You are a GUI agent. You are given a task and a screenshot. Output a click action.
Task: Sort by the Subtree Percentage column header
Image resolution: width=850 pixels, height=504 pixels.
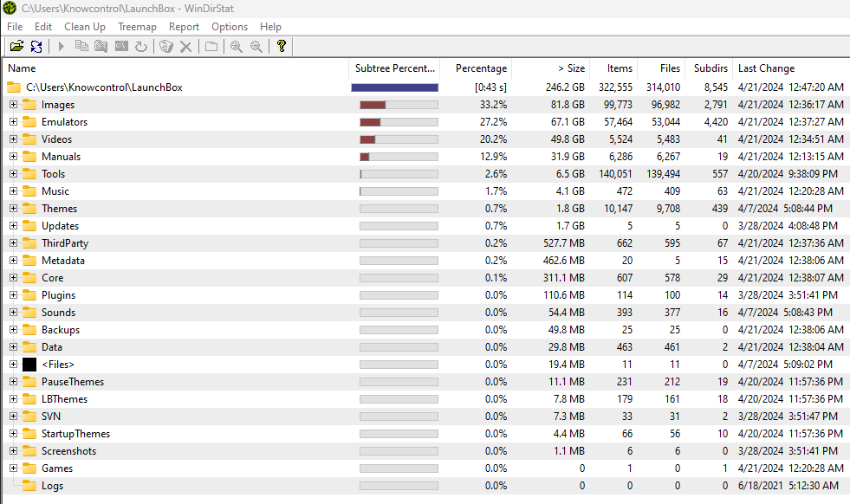394,68
